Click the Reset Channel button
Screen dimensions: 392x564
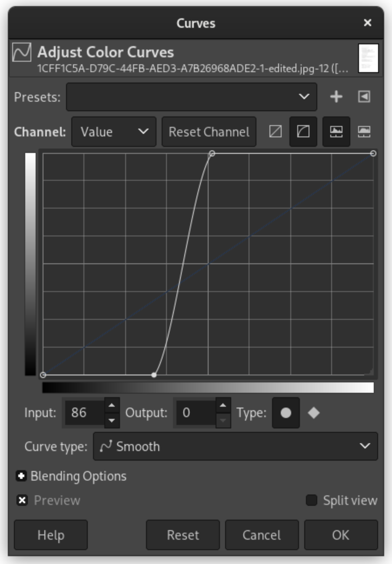pos(209,131)
